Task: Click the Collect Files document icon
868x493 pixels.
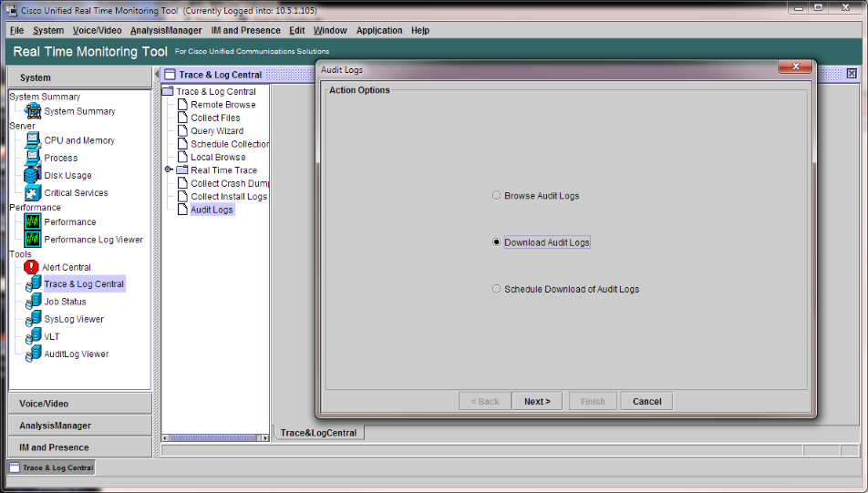Action: [182, 118]
